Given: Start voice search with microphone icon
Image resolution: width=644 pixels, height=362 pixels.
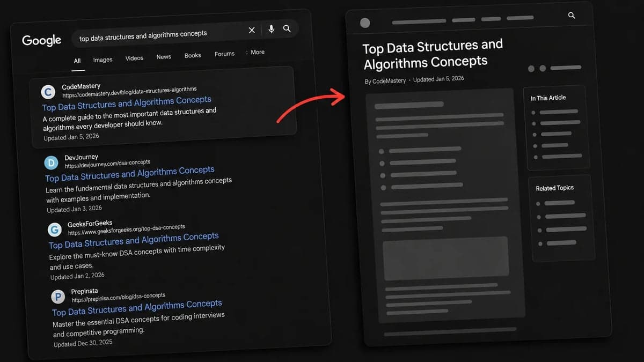Looking at the screenshot, I should (271, 29).
